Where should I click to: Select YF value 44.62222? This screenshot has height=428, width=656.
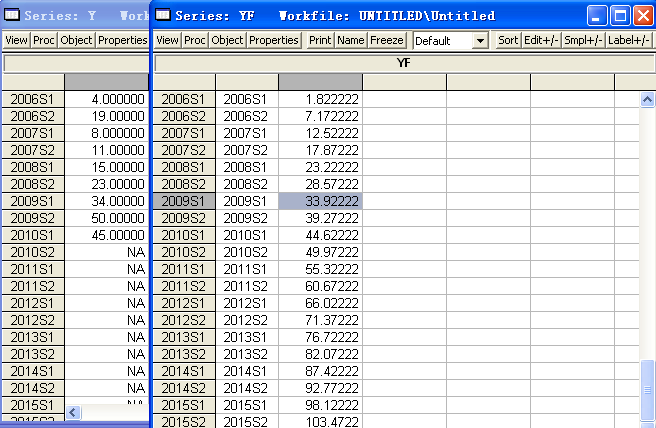(x=320, y=235)
